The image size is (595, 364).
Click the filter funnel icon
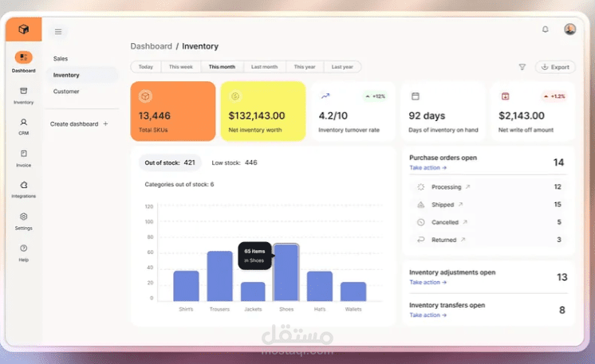[x=522, y=67]
